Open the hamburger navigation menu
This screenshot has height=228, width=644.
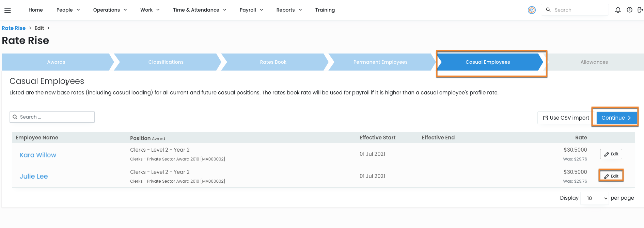point(7,10)
